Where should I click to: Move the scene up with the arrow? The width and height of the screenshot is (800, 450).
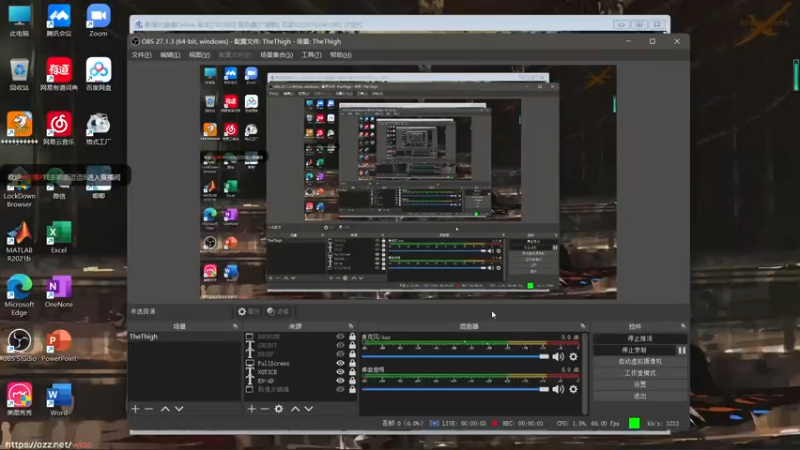(165, 409)
